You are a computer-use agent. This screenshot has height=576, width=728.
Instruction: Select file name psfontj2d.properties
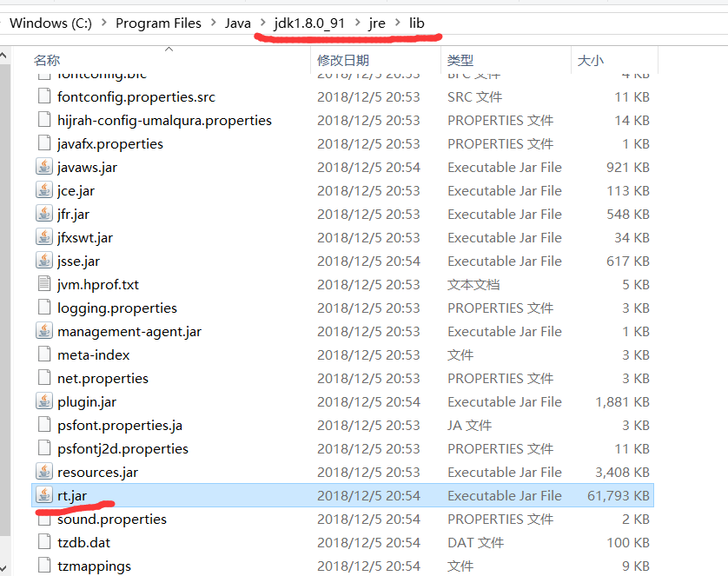tap(122, 449)
